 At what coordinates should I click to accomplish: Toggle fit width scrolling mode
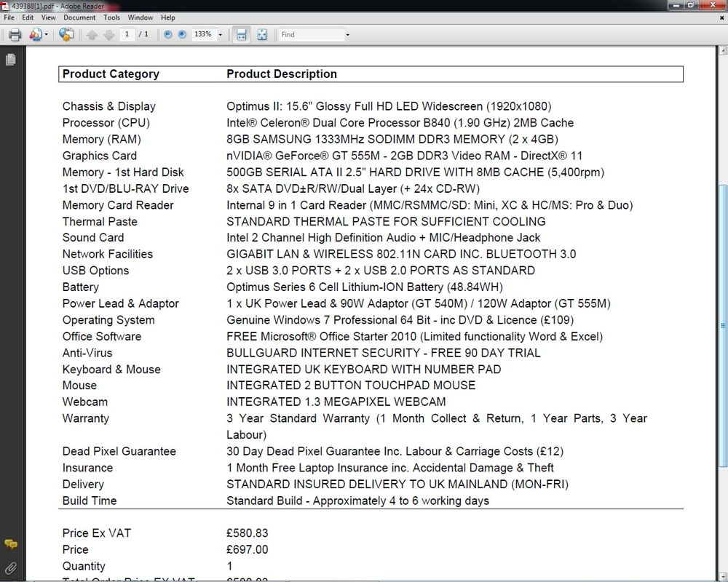(242, 35)
